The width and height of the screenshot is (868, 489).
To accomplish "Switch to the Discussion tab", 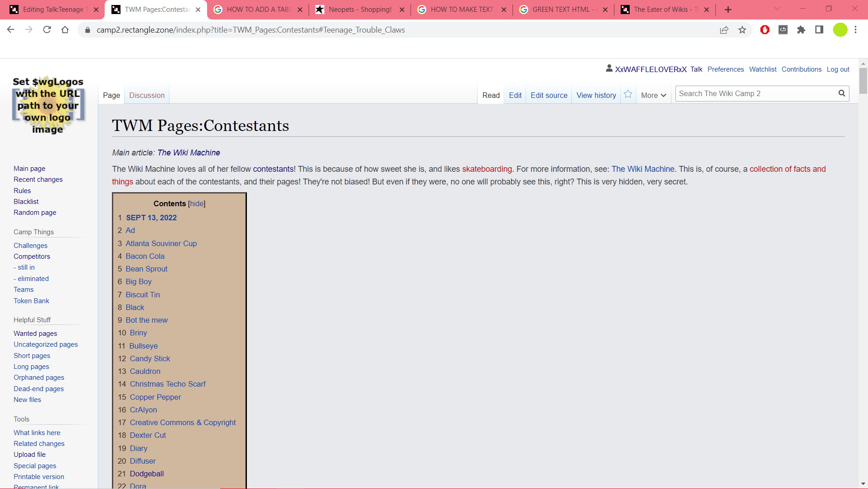I will 147,95.
